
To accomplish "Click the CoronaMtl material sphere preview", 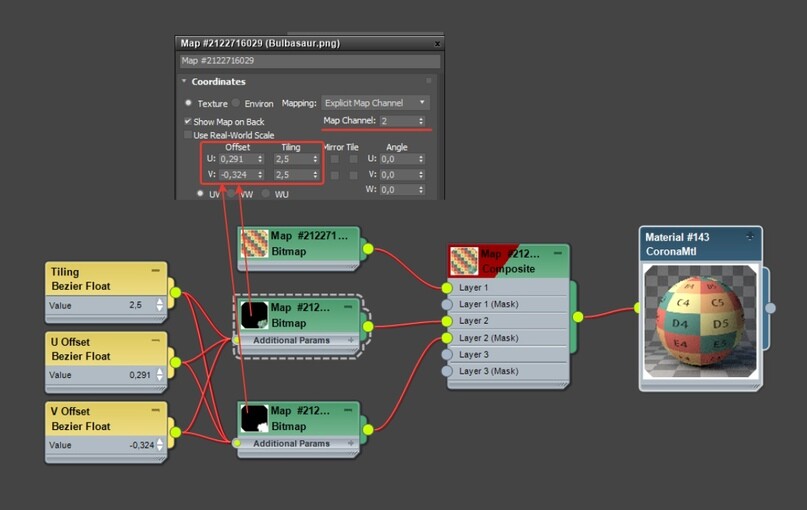I will [x=700, y=322].
